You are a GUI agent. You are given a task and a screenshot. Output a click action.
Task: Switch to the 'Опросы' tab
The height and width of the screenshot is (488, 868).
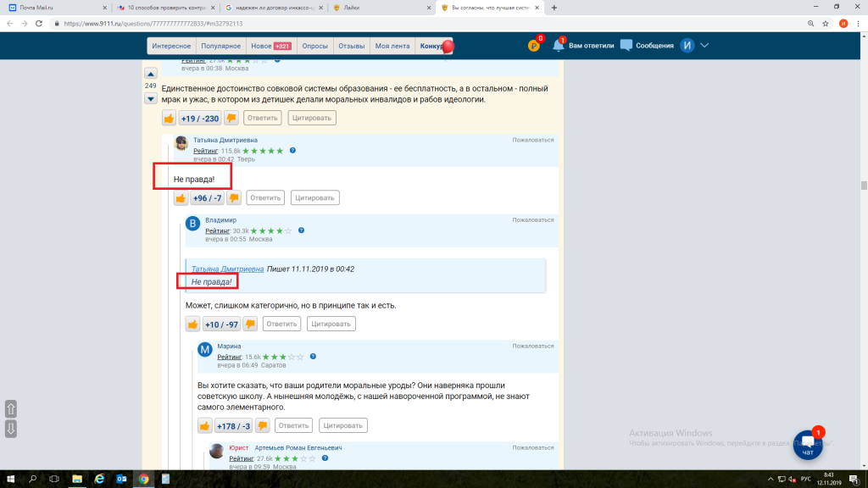pyautogui.click(x=314, y=46)
